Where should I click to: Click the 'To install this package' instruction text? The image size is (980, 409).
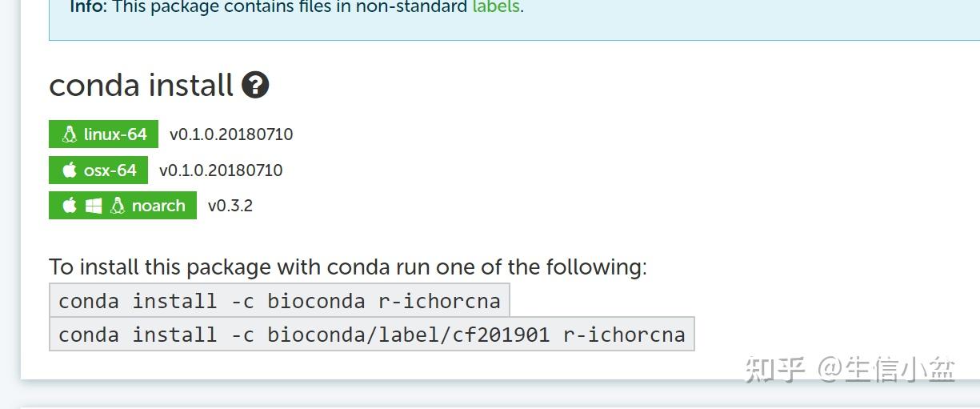coord(348,267)
